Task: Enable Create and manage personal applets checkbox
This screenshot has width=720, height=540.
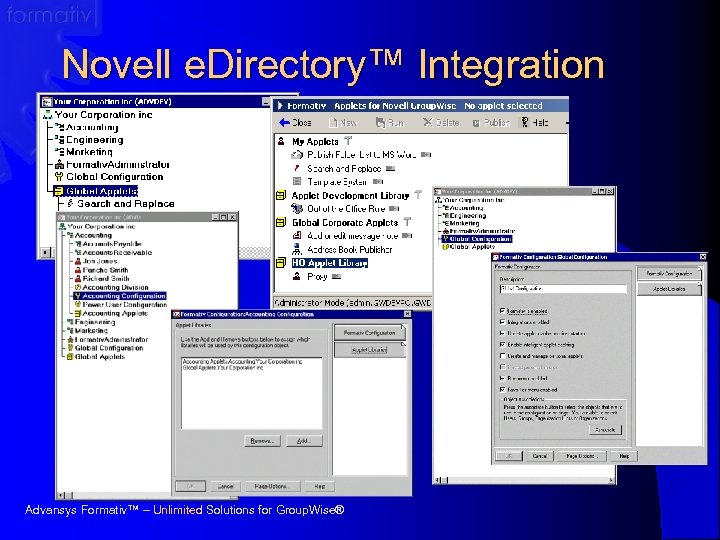Action: (502, 356)
